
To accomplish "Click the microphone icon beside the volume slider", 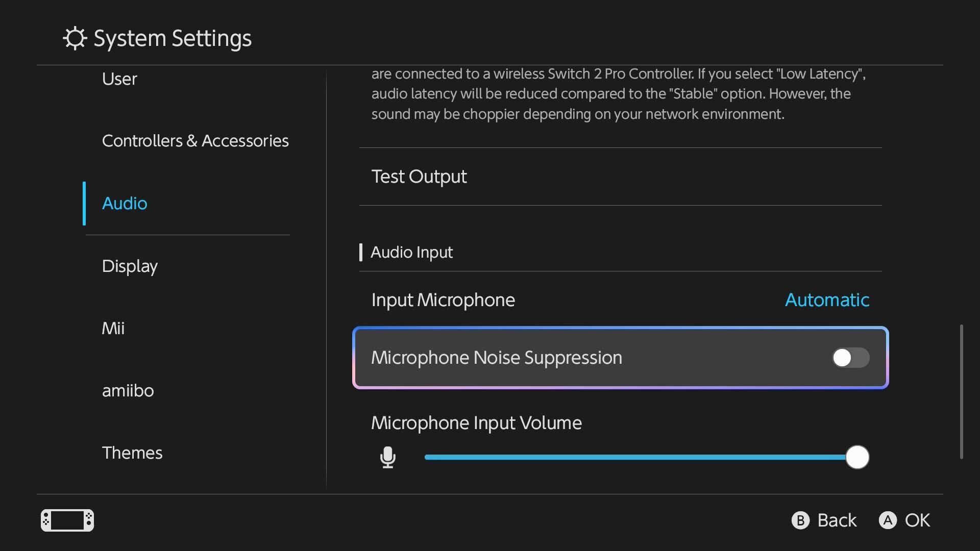I will [x=388, y=457].
